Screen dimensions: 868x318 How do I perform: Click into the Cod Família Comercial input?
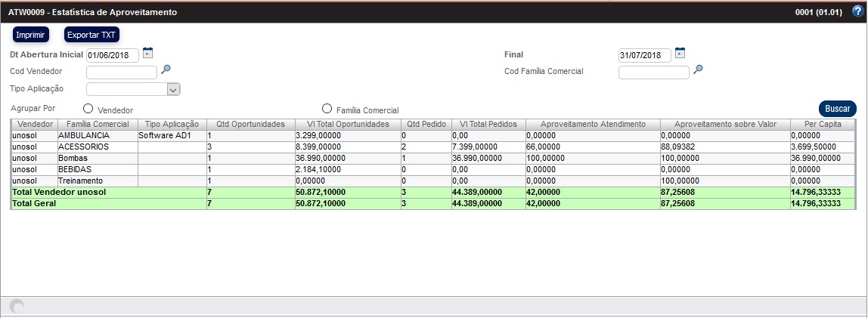coord(653,73)
